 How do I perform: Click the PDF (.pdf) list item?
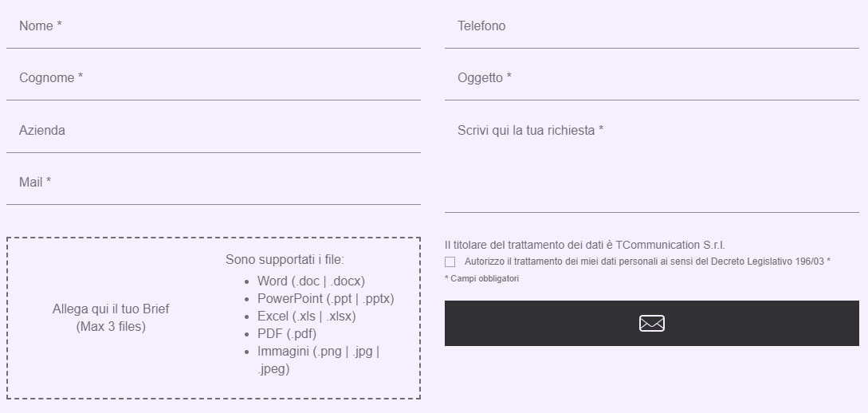286,334
